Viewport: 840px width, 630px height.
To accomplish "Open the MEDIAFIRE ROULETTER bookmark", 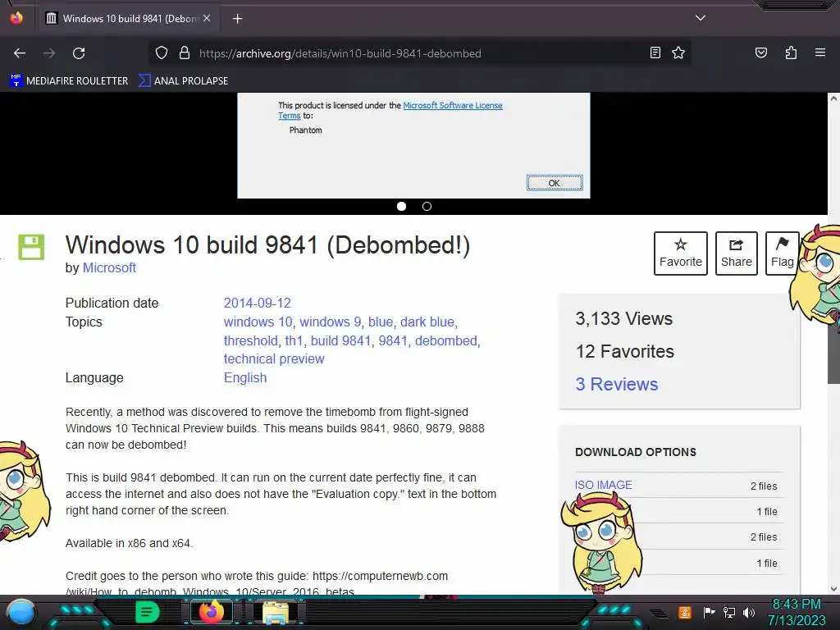I will (x=69, y=81).
